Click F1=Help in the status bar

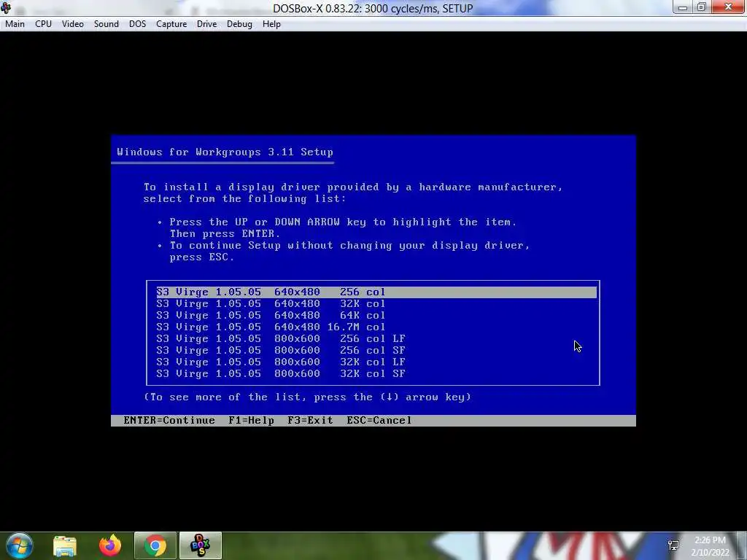pyautogui.click(x=251, y=421)
